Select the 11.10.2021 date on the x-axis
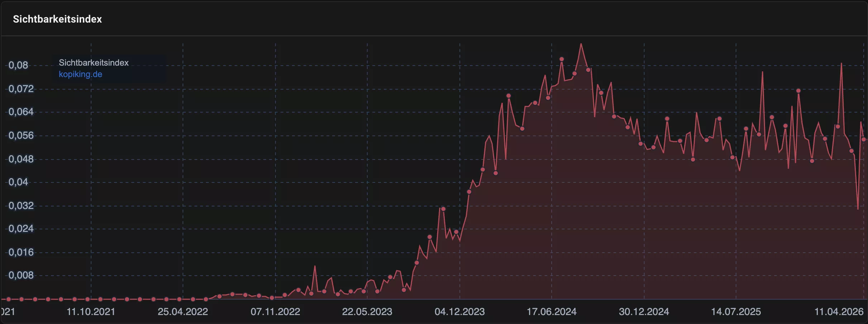The width and height of the screenshot is (868, 324). point(91,311)
